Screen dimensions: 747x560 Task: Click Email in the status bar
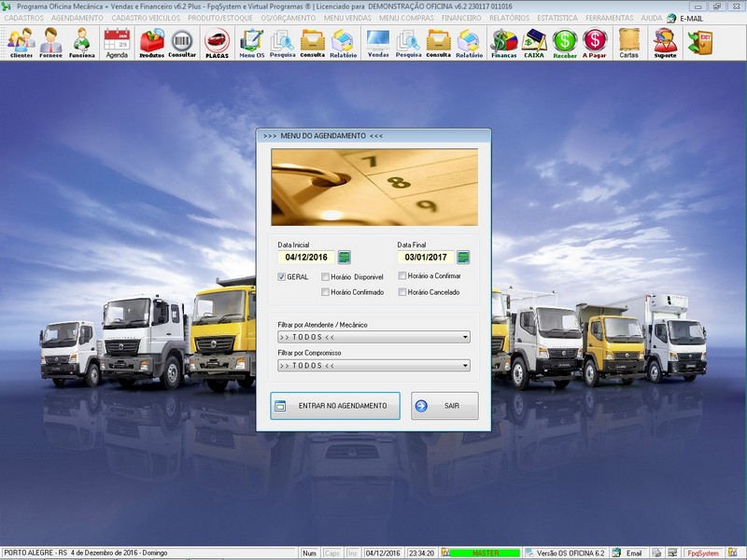point(633,553)
